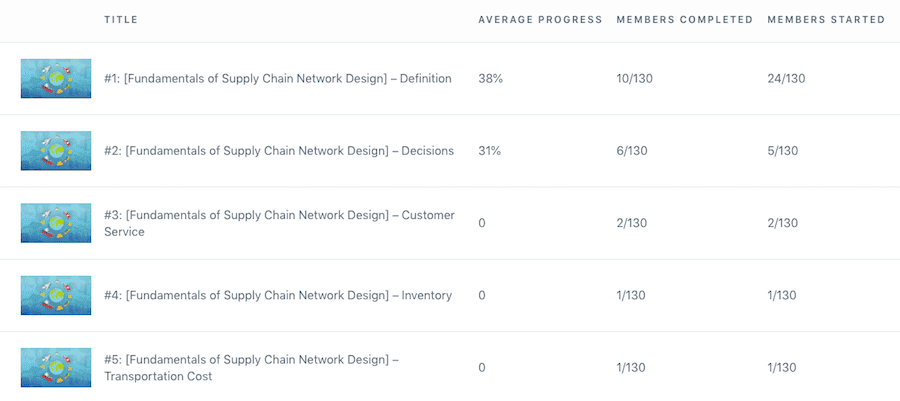Image resolution: width=900 pixels, height=401 pixels.
Task: Open the '#1: Fundamentals … Definition' title link
Action: pos(277,78)
